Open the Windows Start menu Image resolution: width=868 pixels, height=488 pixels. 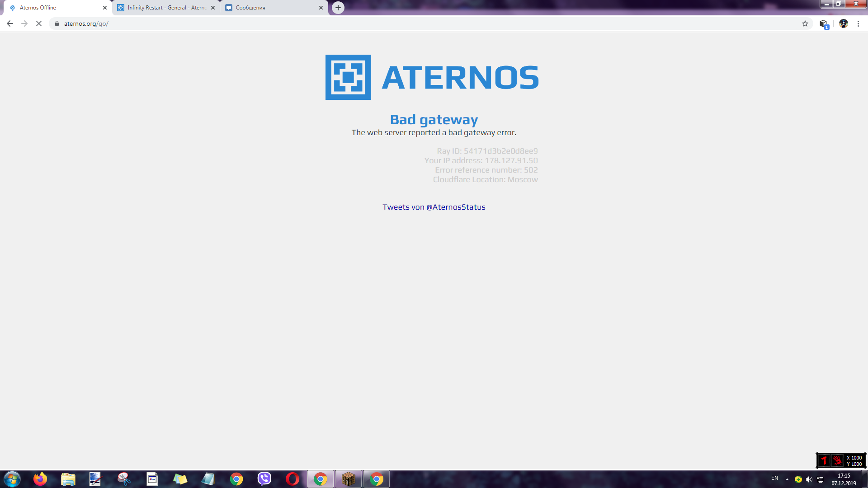tap(12, 479)
